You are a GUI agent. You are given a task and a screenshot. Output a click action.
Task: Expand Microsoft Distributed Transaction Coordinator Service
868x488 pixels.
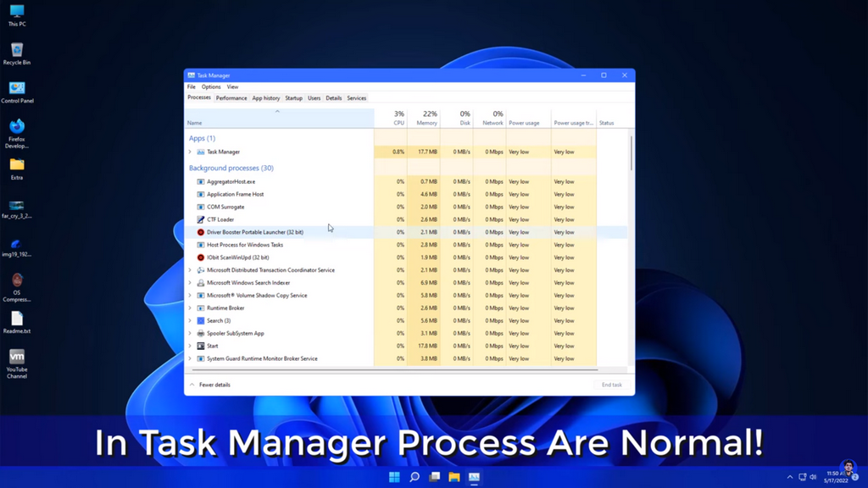coord(190,270)
